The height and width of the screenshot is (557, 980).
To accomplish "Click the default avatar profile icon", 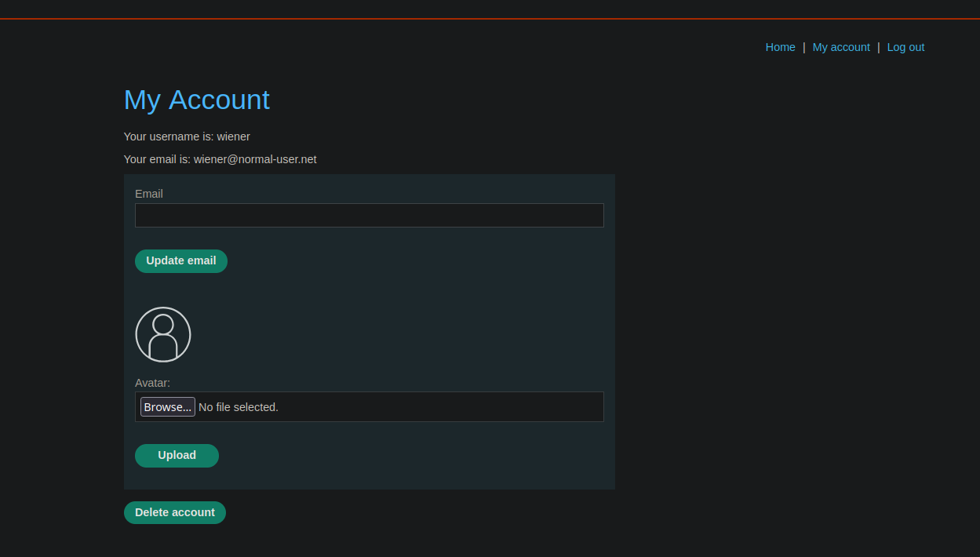I will (163, 334).
